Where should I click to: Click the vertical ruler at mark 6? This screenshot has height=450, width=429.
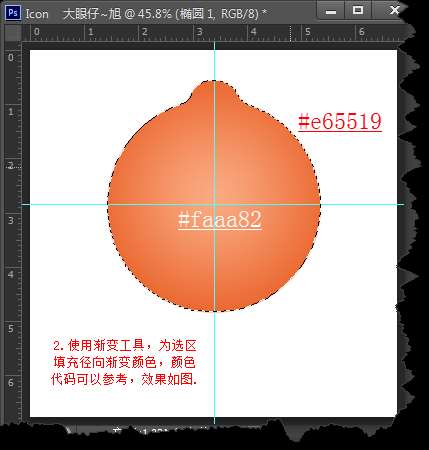[x=11, y=383]
